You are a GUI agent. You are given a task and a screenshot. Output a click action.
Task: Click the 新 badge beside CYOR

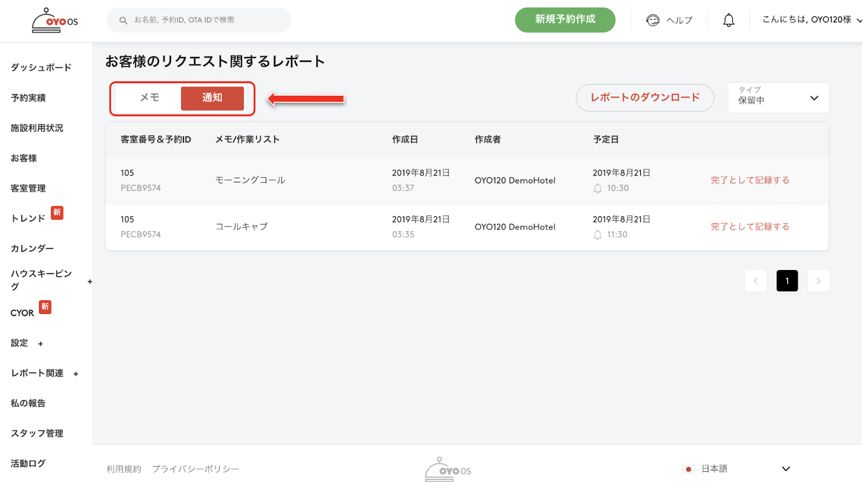tap(45, 307)
